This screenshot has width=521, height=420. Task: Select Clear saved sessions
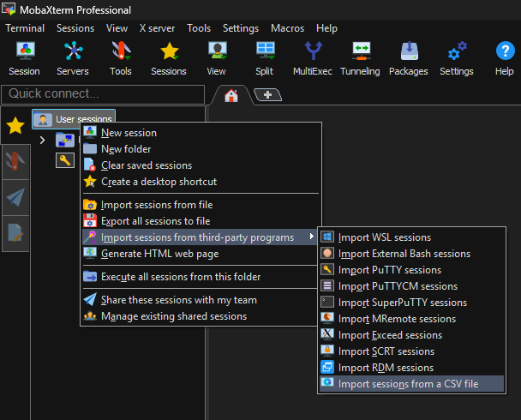[201, 165]
